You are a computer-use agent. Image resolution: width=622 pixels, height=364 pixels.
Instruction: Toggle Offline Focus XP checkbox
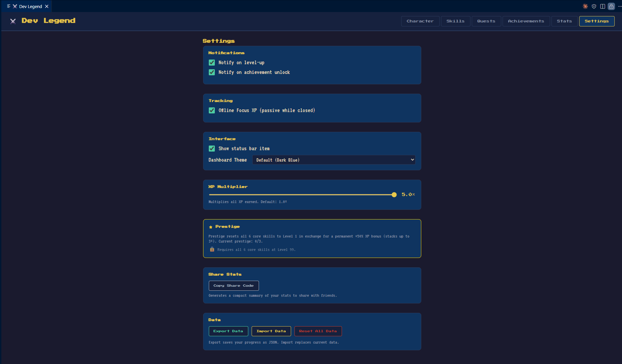tap(212, 110)
